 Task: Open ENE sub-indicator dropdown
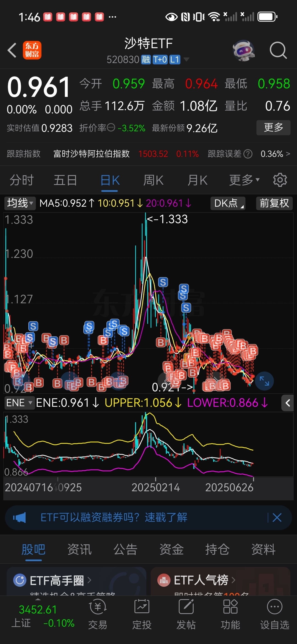[19, 403]
